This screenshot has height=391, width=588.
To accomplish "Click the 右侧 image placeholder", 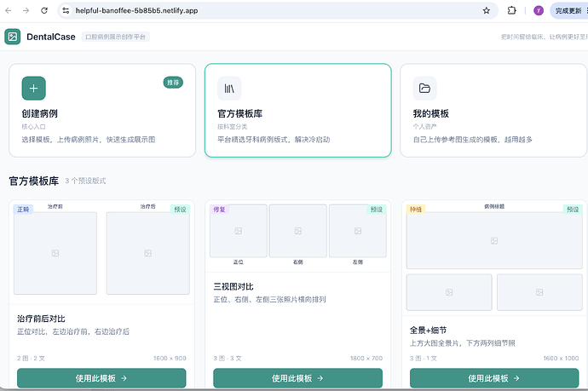I will 298,231.
